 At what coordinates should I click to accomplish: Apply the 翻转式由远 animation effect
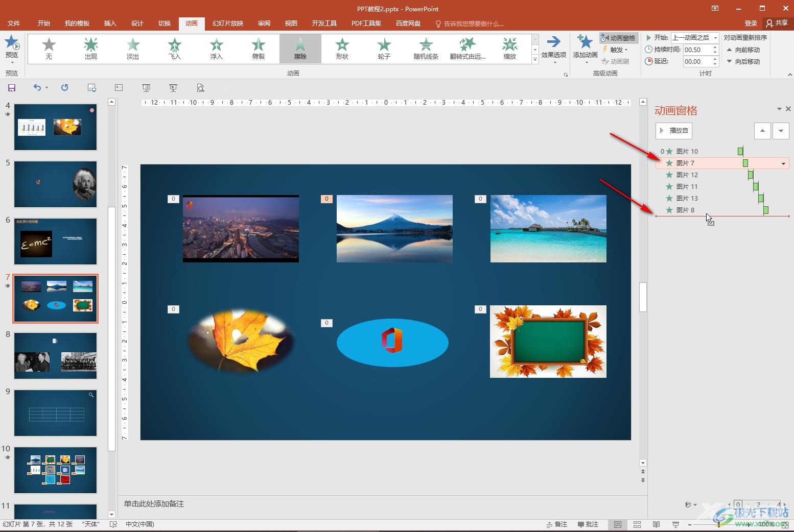point(468,49)
